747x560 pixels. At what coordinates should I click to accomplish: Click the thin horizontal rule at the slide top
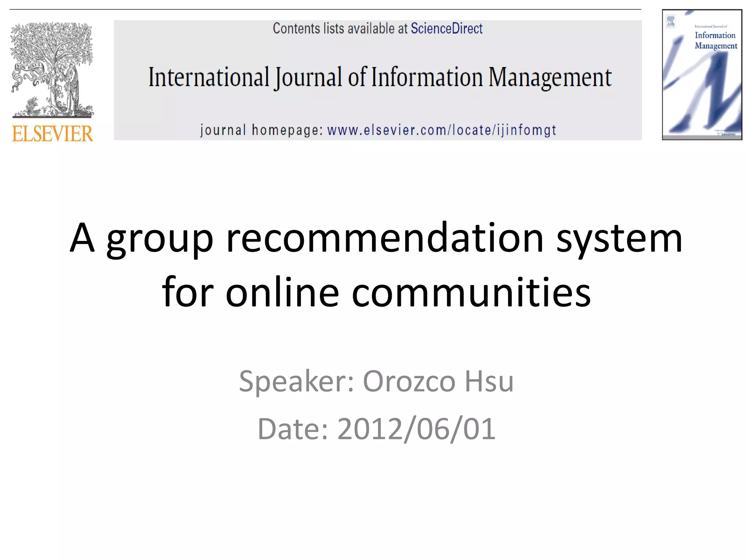pyautogui.click(x=325, y=9)
